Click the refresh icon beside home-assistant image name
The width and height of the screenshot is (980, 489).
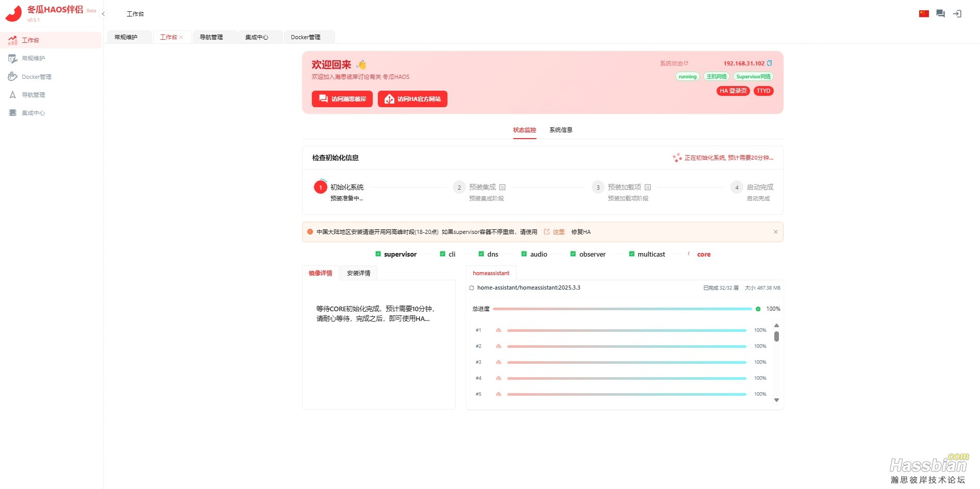471,288
